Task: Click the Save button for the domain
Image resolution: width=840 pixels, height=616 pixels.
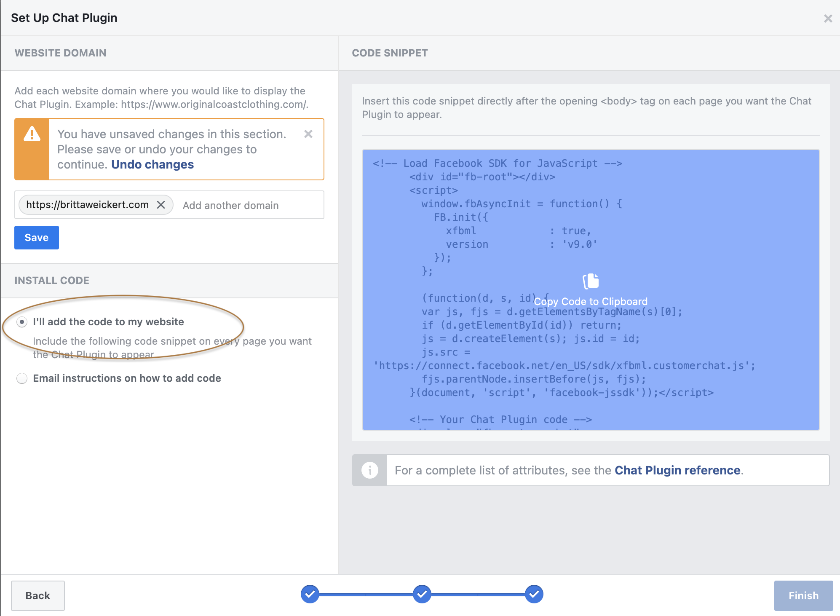Action: tap(37, 238)
